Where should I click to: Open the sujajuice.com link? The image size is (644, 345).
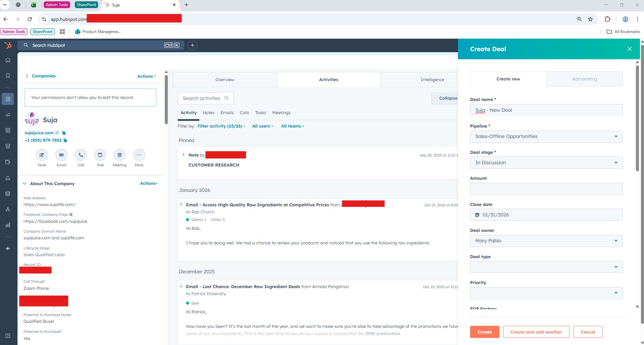pyautogui.click(x=39, y=133)
